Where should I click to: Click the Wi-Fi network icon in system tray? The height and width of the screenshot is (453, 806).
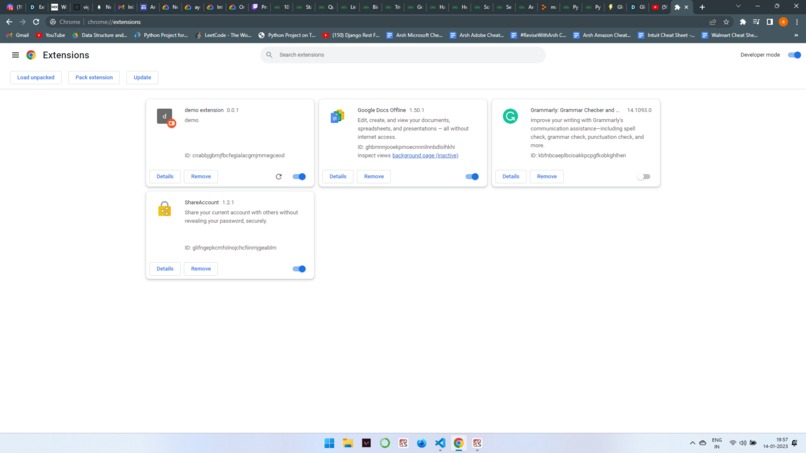732,443
